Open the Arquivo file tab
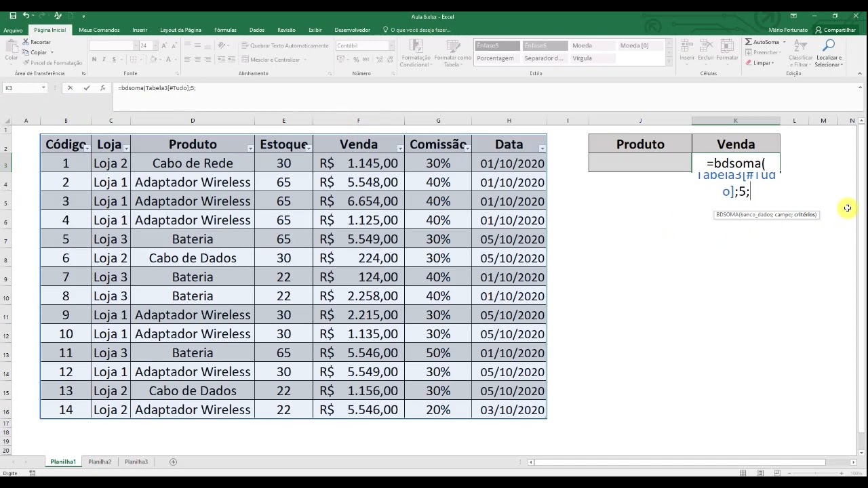 tap(13, 30)
